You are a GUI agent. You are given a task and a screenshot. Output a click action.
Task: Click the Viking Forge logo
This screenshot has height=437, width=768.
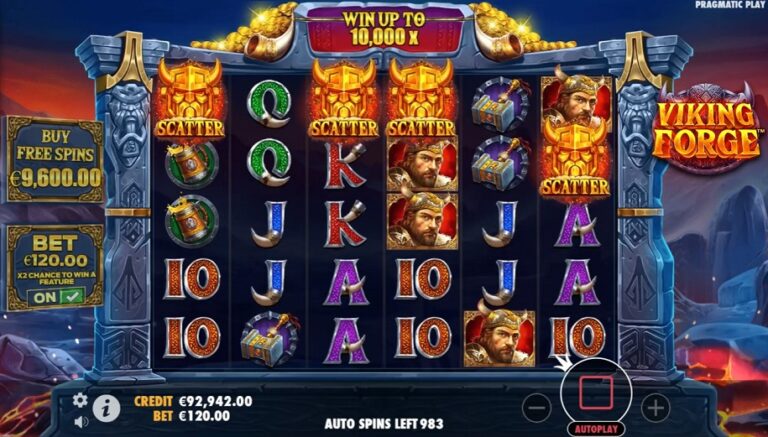point(708,128)
